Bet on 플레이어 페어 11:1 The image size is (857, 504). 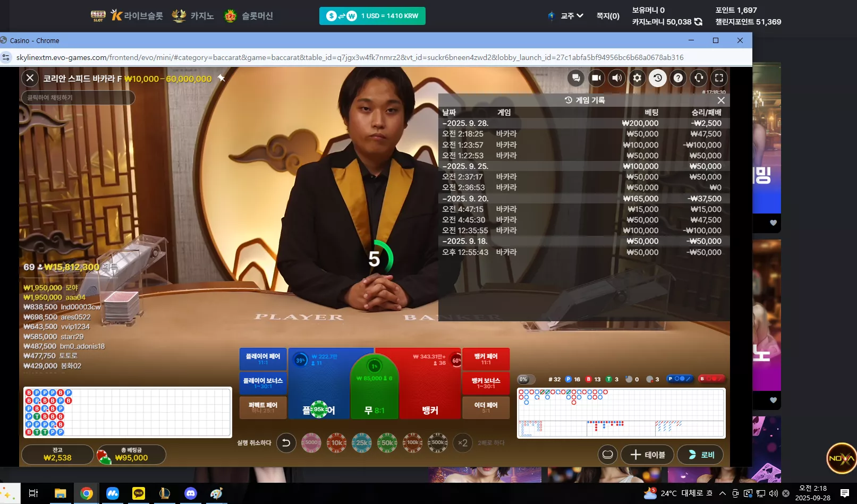[263, 359]
